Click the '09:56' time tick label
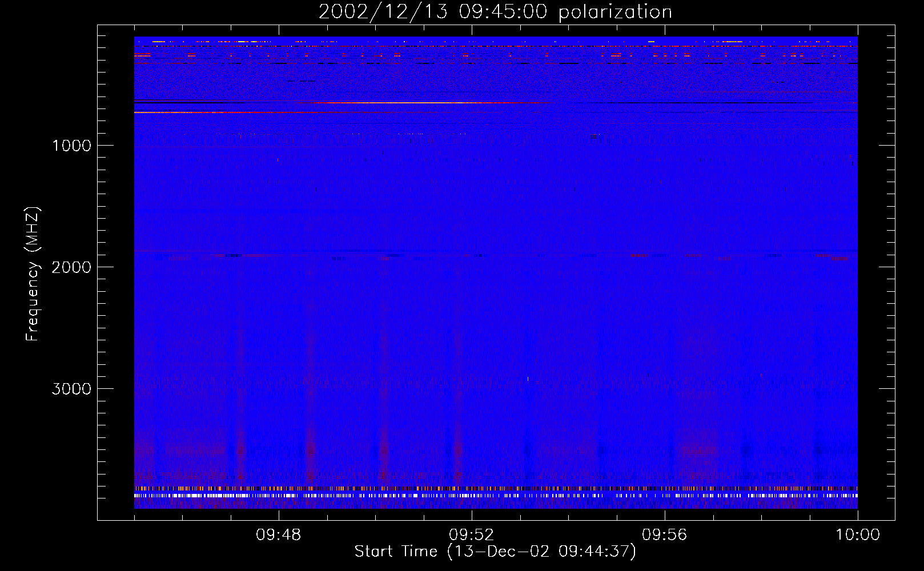This screenshot has width=924, height=571. (x=665, y=535)
